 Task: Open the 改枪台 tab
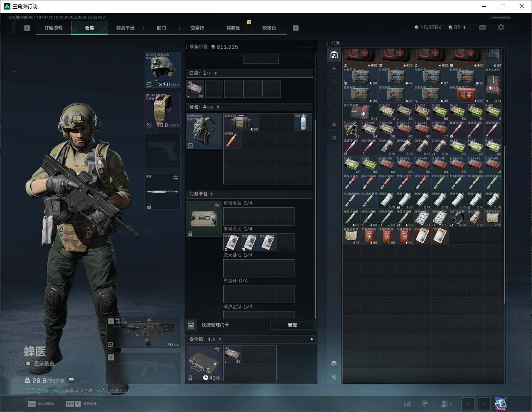(269, 28)
